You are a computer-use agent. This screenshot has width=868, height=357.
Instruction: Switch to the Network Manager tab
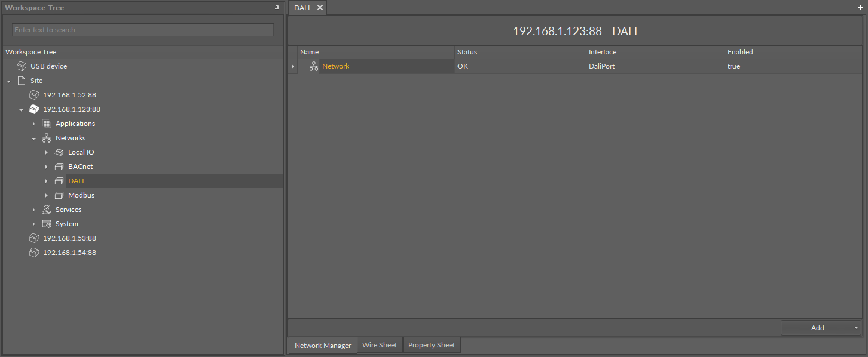tap(323, 346)
